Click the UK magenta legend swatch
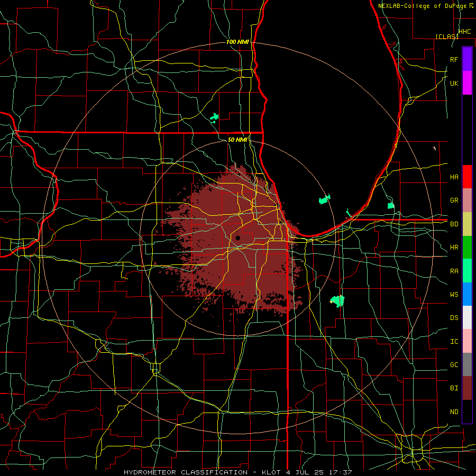The height and width of the screenshot is (476, 476). [467, 83]
